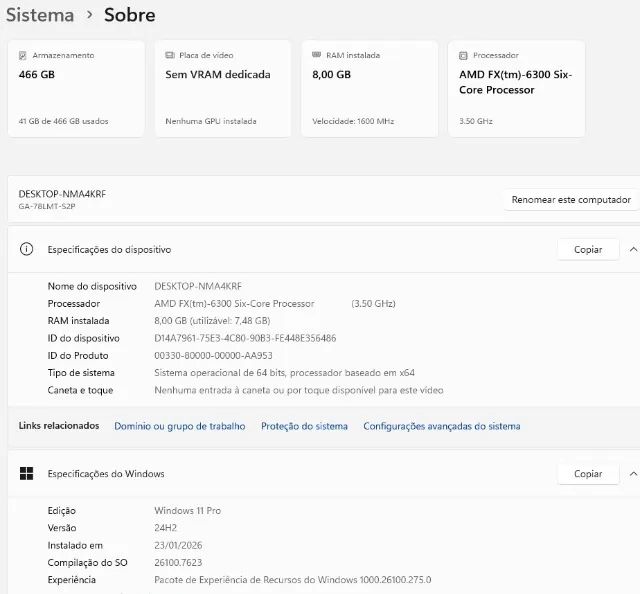Click the Nenhuma GPU instalada text

pos(211,121)
